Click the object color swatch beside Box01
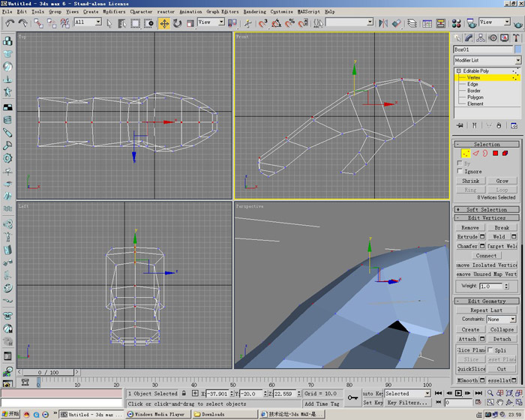Viewport: 525px width, 420px height. pos(516,49)
